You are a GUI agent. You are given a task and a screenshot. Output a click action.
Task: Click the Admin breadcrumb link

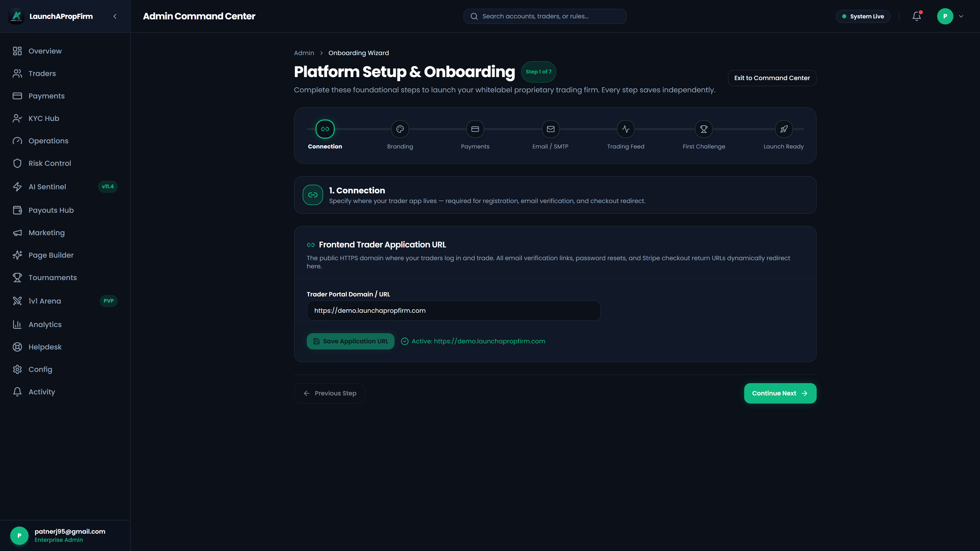coord(304,53)
